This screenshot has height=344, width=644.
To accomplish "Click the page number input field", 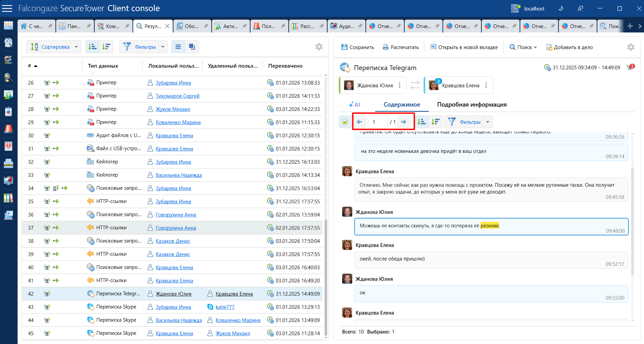I will click(x=378, y=122).
